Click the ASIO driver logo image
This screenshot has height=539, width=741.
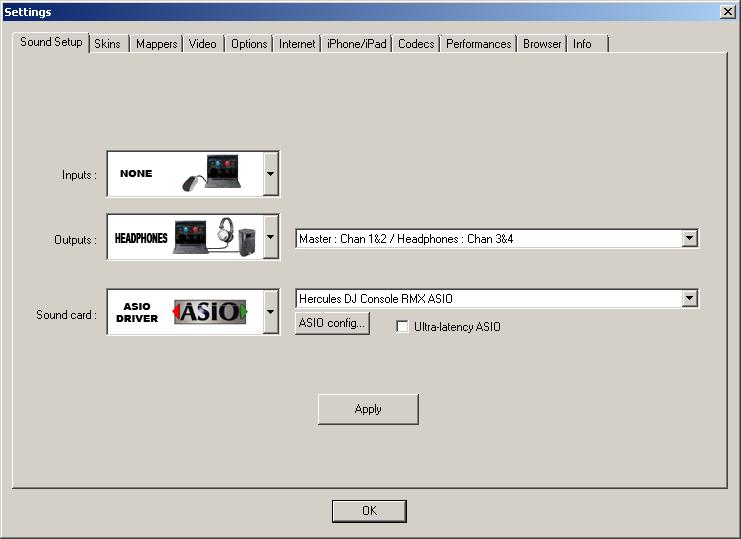(210, 312)
